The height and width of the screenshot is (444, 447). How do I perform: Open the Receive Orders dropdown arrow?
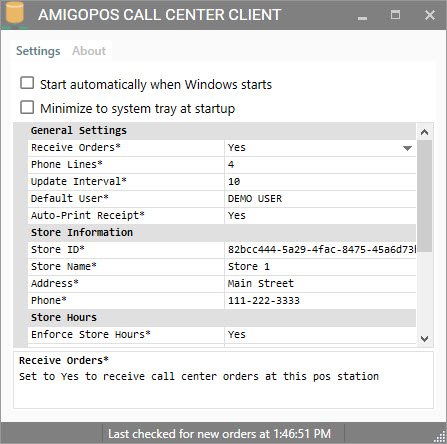click(407, 148)
